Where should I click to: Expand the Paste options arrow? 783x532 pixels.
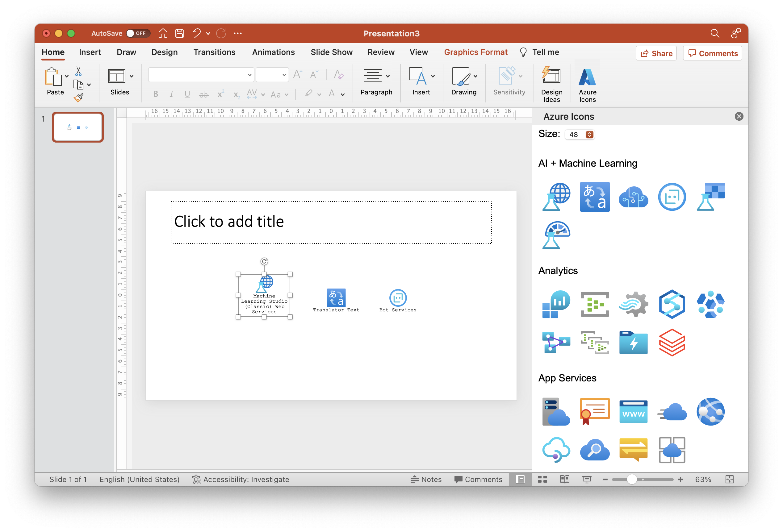pyautogui.click(x=67, y=76)
